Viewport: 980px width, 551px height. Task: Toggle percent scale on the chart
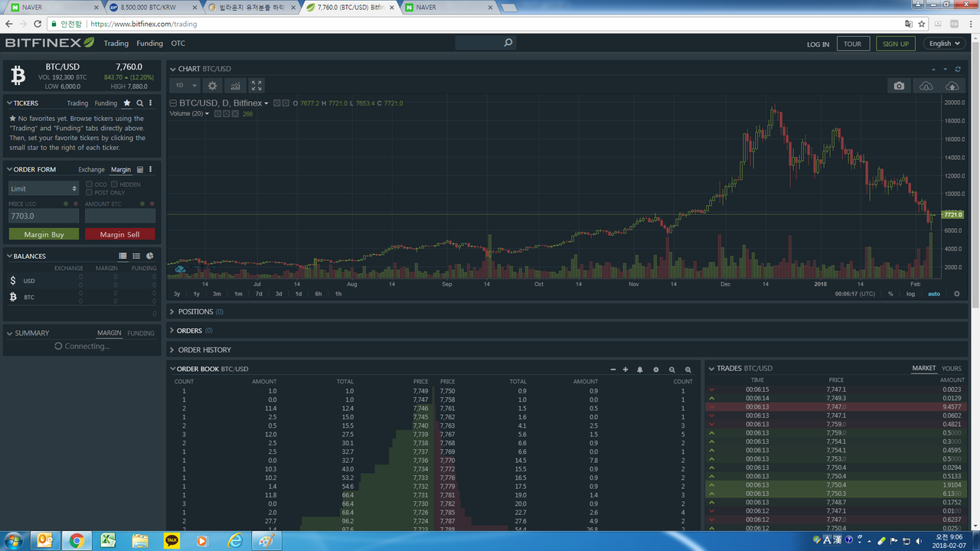tap(890, 294)
